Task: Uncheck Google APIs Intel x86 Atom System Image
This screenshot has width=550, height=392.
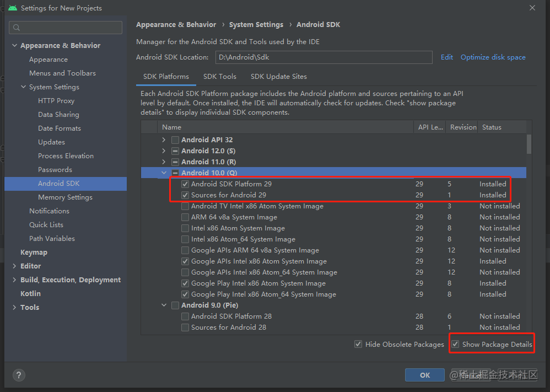Action: 185,261
